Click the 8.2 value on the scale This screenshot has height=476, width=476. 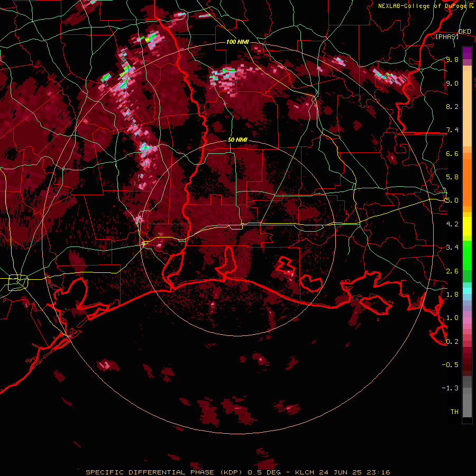(x=452, y=106)
